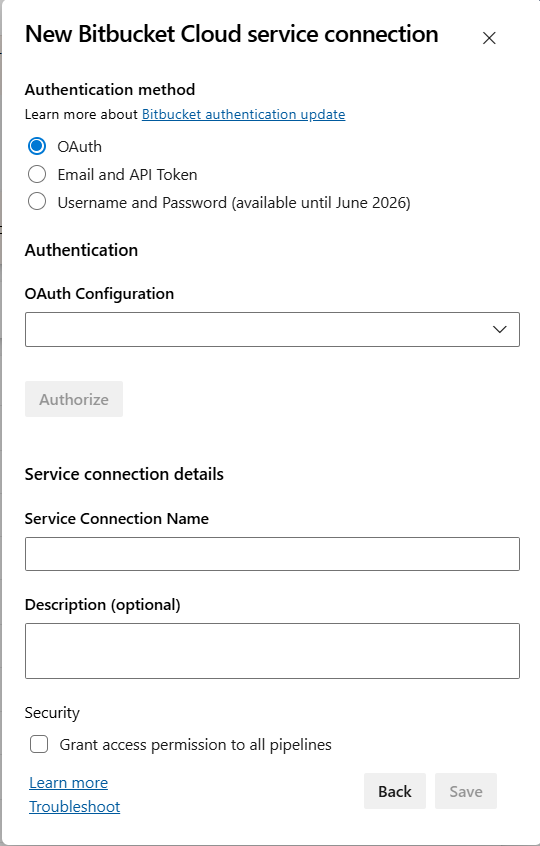Close the New Bitbucket Cloud service connection panel
The height and width of the screenshot is (846, 540).
489,38
